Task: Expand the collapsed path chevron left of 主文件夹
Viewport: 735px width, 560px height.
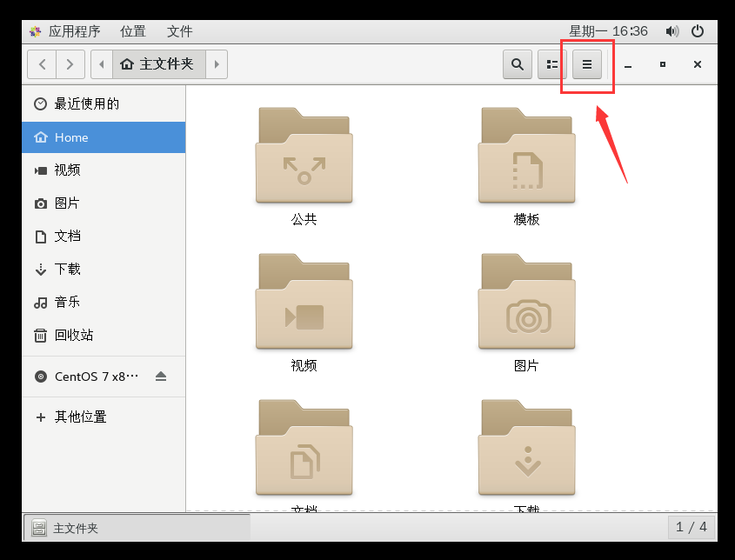Action: tap(100, 63)
